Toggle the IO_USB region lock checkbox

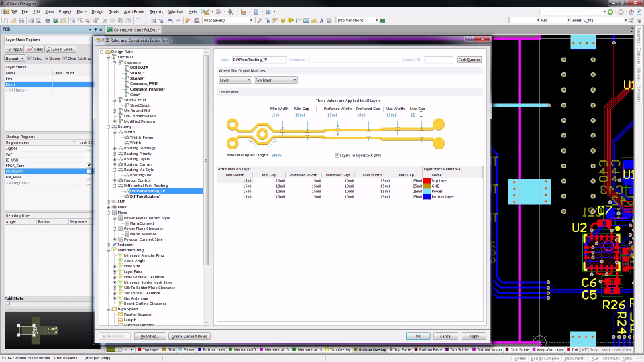pyautogui.click(x=89, y=160)
